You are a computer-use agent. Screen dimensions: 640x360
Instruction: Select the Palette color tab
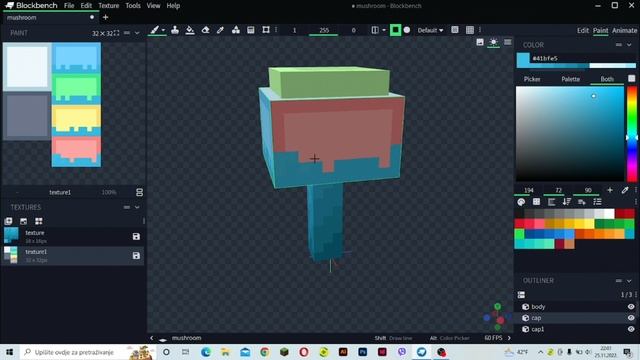click(x=570, y=79)
